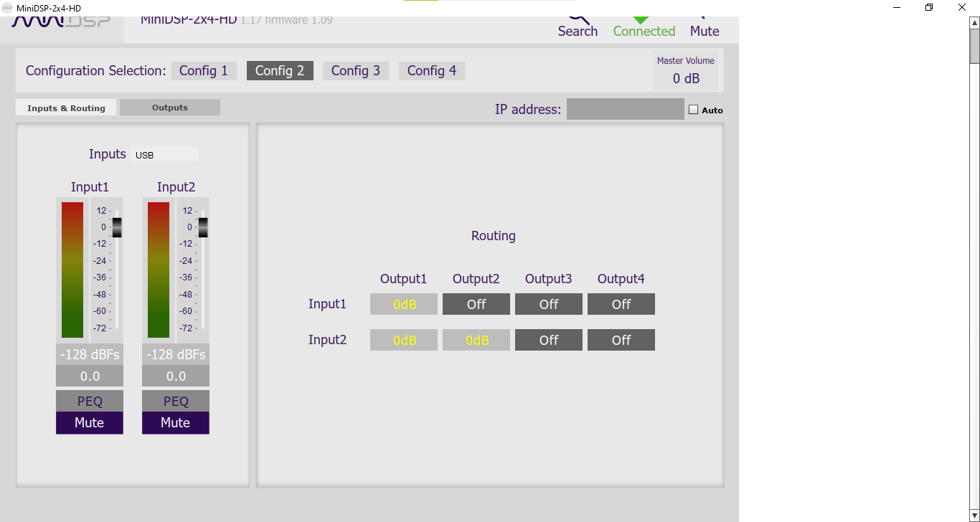
Task: Mute Input2 channel
Action: (176, 422)
